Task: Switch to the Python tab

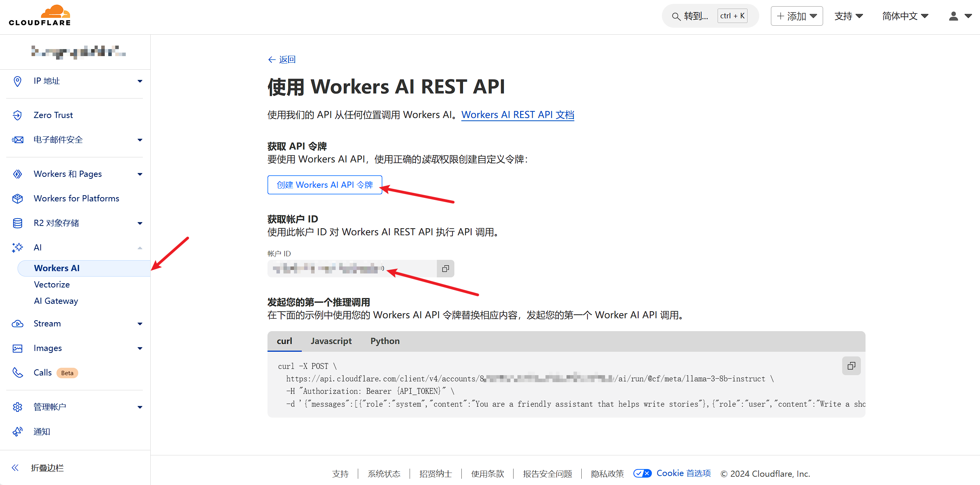Action: point(385,341)
